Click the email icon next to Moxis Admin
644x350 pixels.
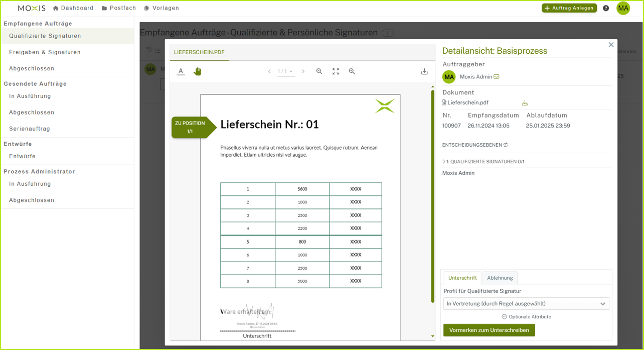497,77
